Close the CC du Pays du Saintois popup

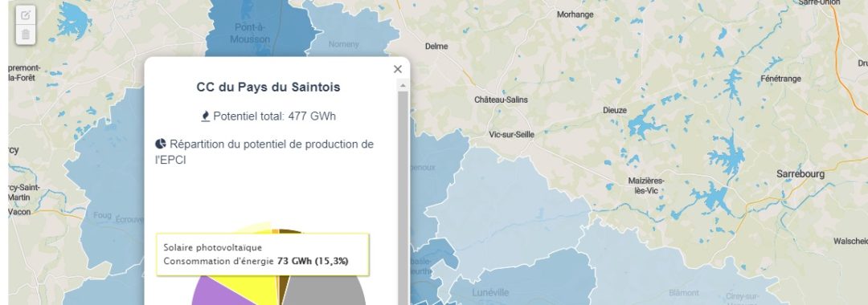click(398, 69)
